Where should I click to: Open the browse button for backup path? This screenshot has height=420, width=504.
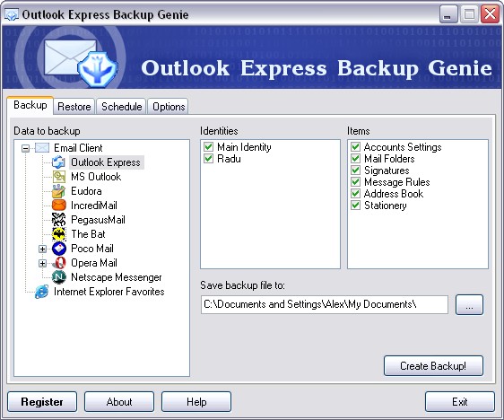tap(469, 304)
